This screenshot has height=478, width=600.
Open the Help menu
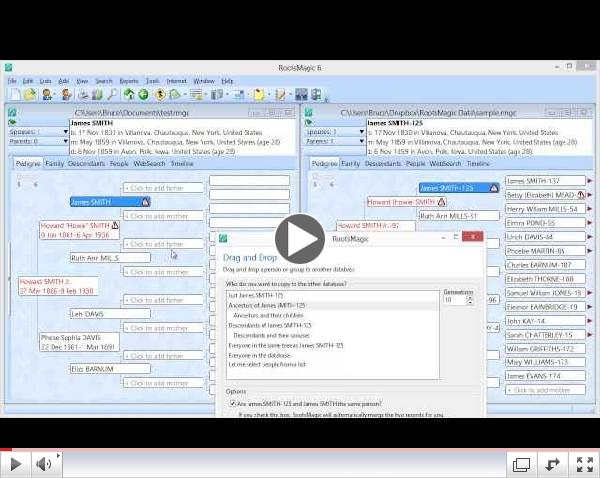coord(227,81)
